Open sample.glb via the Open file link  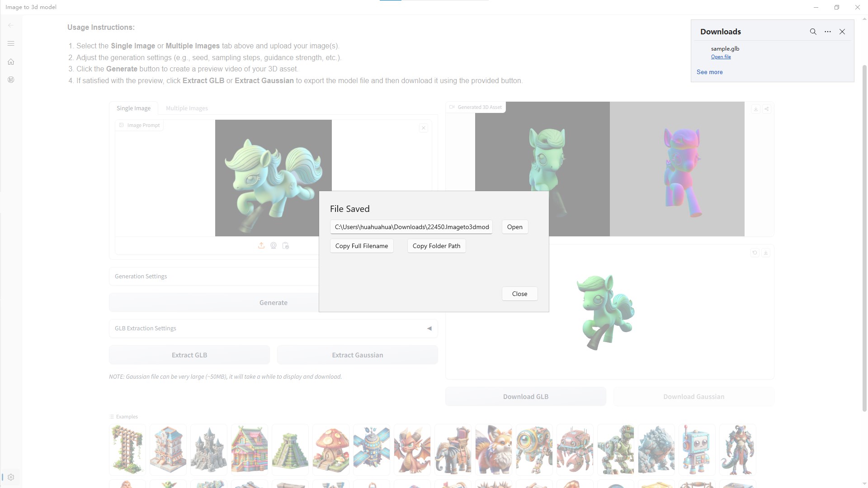coord(721,56)
